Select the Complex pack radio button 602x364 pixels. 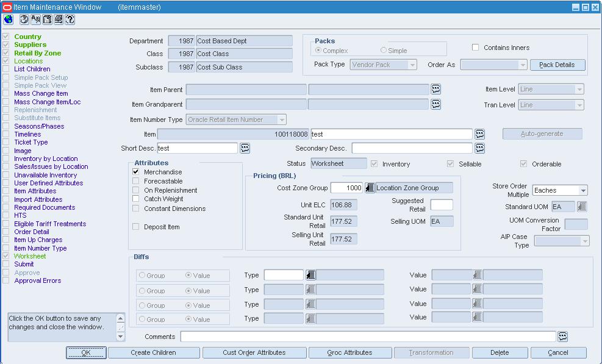(318, 50)
